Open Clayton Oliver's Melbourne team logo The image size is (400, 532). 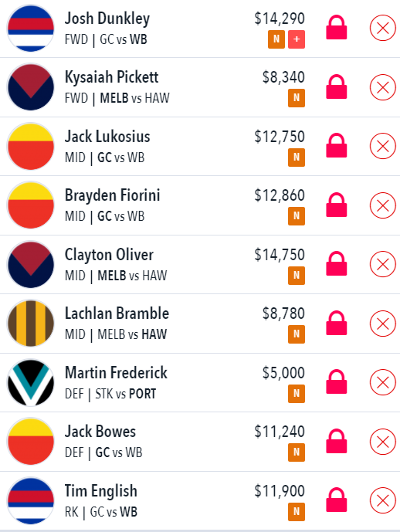coord(31,264)
